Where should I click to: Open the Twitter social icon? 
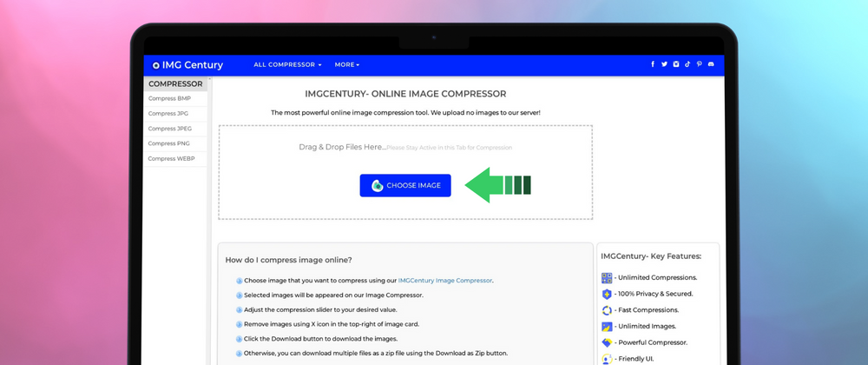click(x=664, y=64)
